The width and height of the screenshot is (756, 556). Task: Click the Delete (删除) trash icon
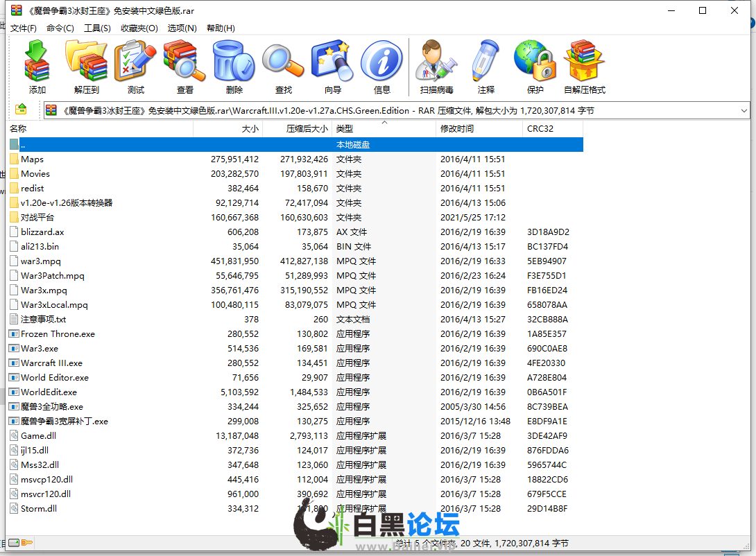234,61
